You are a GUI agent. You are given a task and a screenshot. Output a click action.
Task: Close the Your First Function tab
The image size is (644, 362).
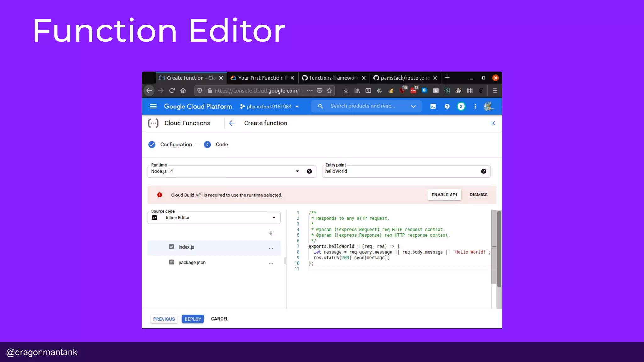(292, 78)
